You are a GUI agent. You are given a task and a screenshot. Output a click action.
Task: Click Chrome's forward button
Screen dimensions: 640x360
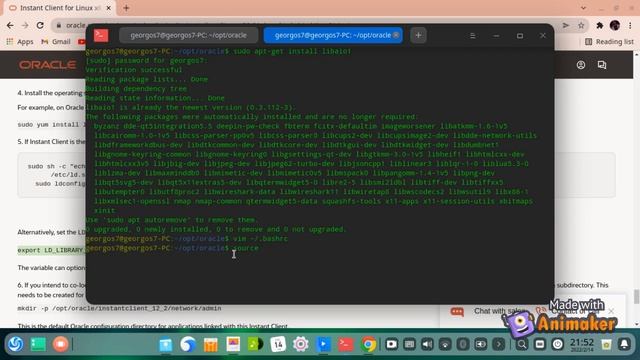[x=25, y=25]
